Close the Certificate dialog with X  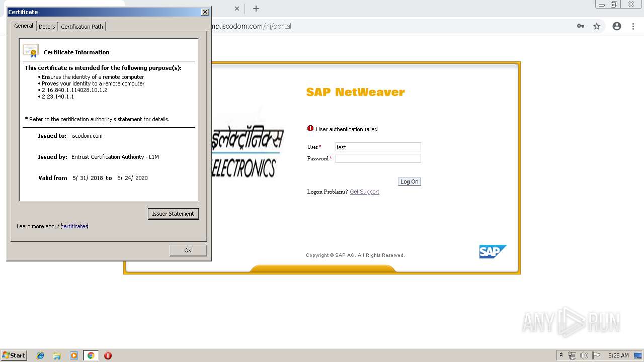[205, 12]
